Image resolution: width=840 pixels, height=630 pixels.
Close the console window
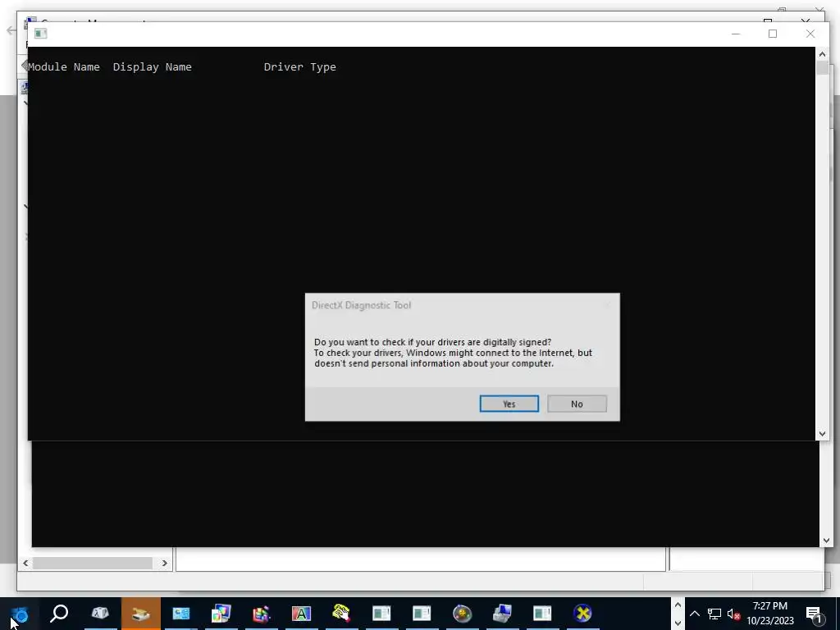(810, 34)
